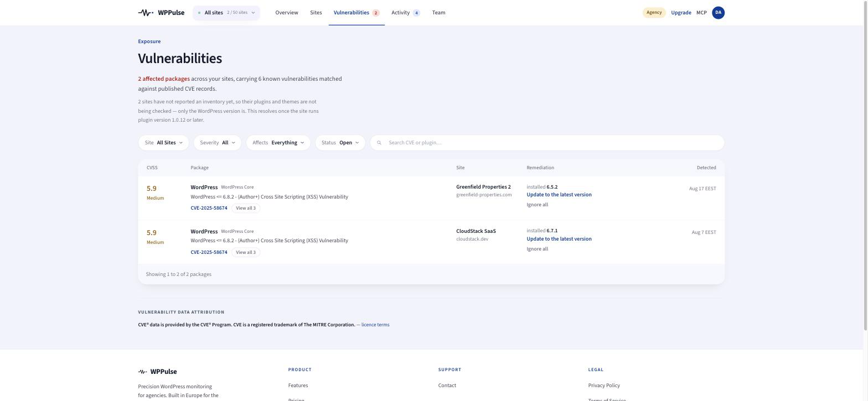Click the search magnifier icon
This screenshot has height=401, width=868.
click(x=379, y=143)
